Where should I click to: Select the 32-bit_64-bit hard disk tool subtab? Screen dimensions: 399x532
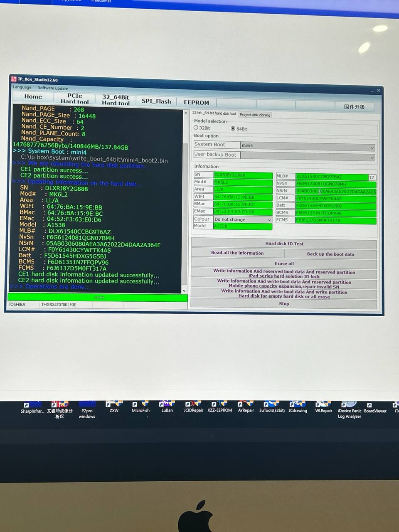[x=214, y=113]
